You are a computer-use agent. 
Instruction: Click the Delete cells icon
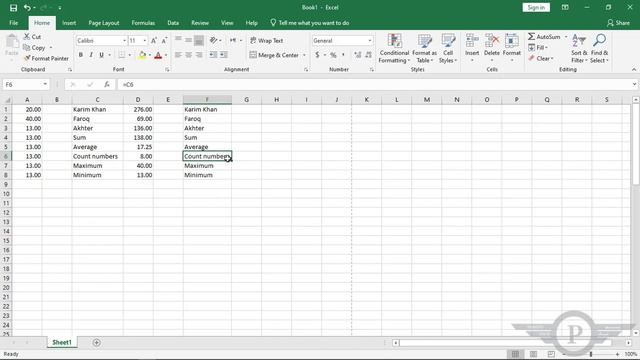click(x=492, y=41)
